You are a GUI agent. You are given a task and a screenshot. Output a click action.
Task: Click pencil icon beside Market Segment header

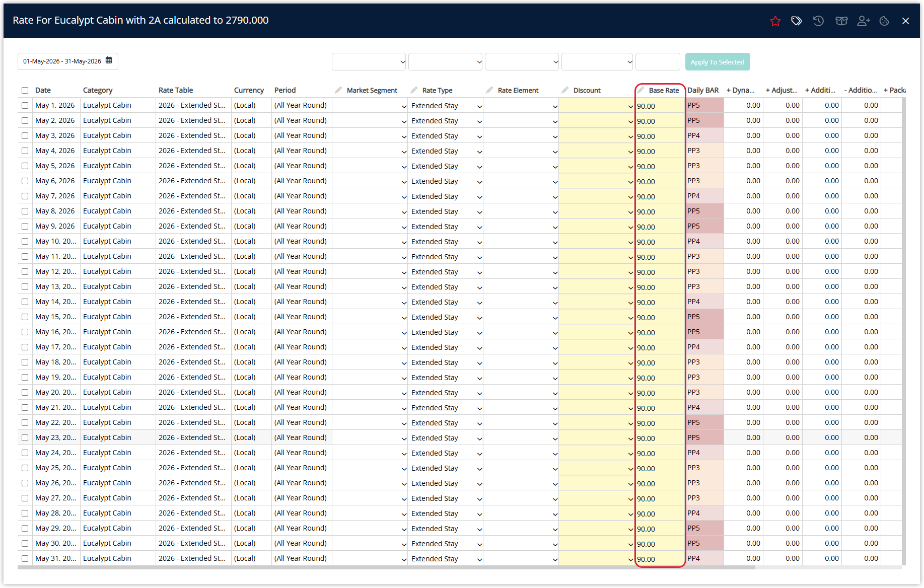pyautogui.click(x=338, y=90)
